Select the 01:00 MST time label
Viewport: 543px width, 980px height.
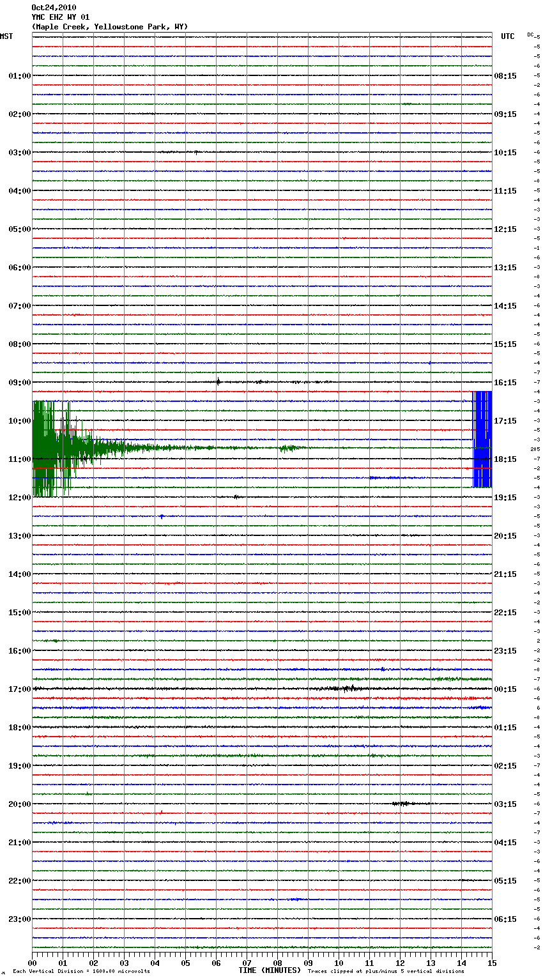pyautogui.click(x=19, y=76)
